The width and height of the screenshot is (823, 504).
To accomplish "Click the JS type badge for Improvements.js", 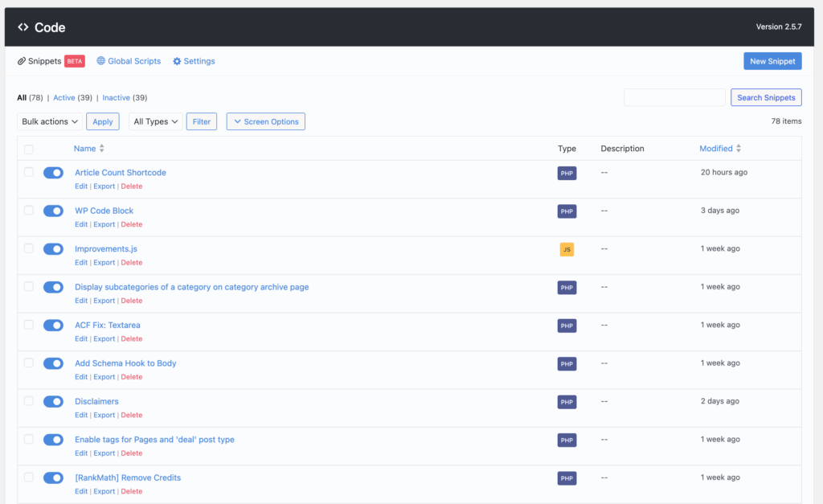I will pyautogui.click(x=567, y=249).
